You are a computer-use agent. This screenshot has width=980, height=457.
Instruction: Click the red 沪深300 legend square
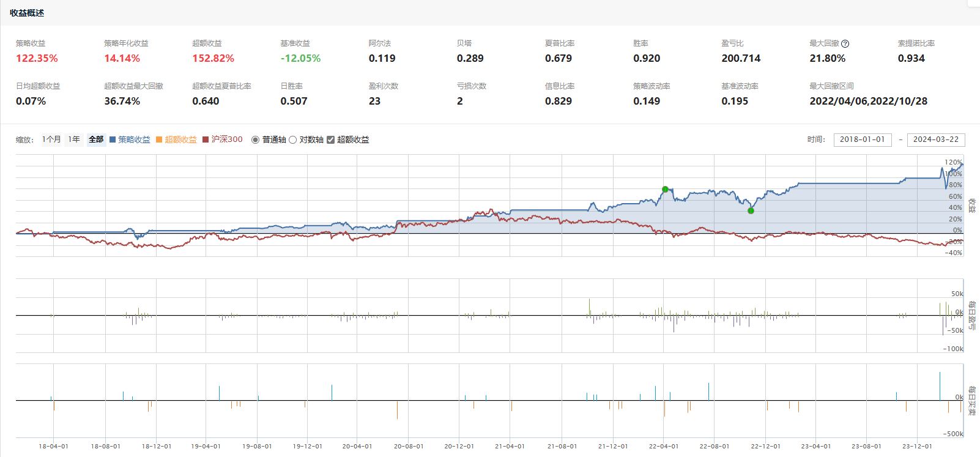tap(206, 139)
